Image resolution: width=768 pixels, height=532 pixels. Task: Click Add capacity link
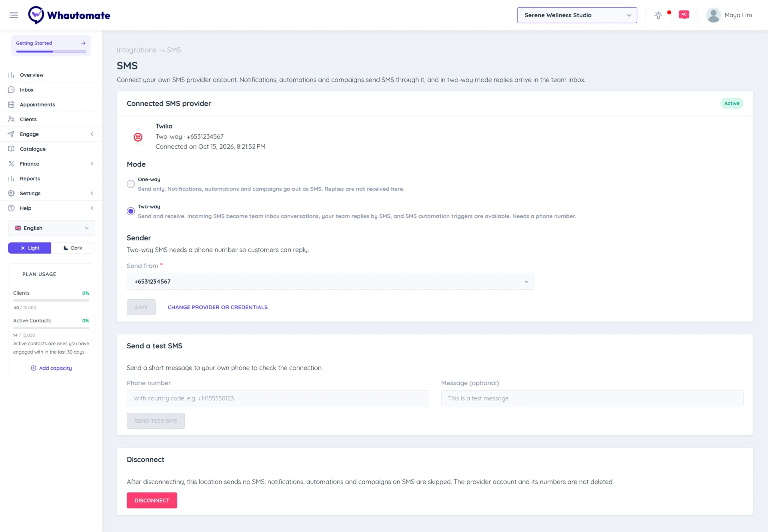51,368
